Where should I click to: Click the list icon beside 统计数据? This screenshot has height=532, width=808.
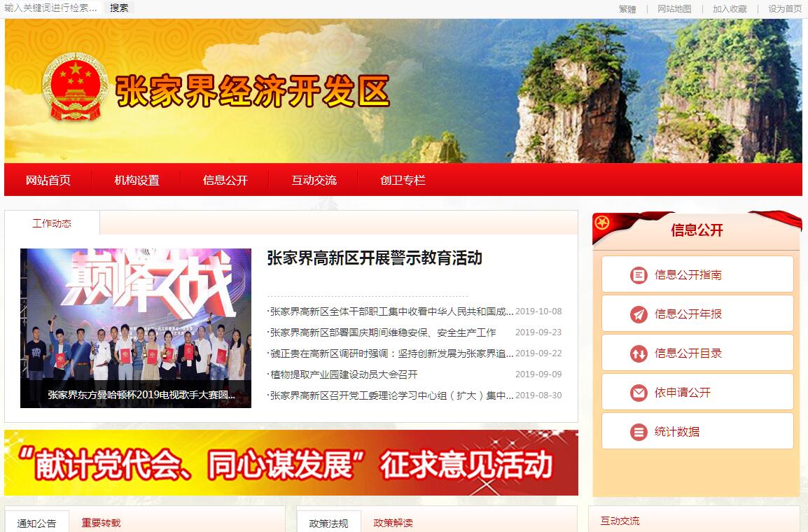(639, 432)
